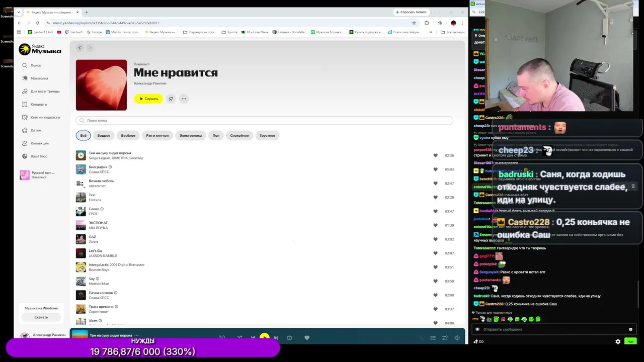
Task: Open the Концерты section
Action: click(35, 105)
